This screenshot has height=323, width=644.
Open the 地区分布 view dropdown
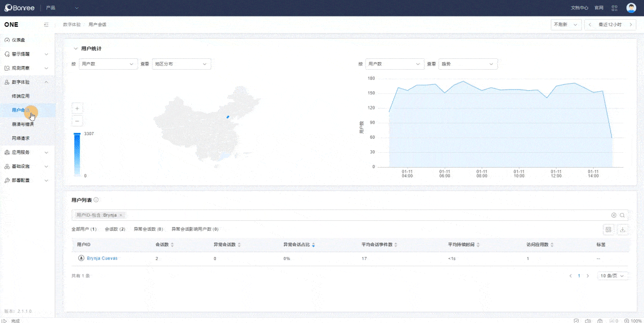click(181, 64)
